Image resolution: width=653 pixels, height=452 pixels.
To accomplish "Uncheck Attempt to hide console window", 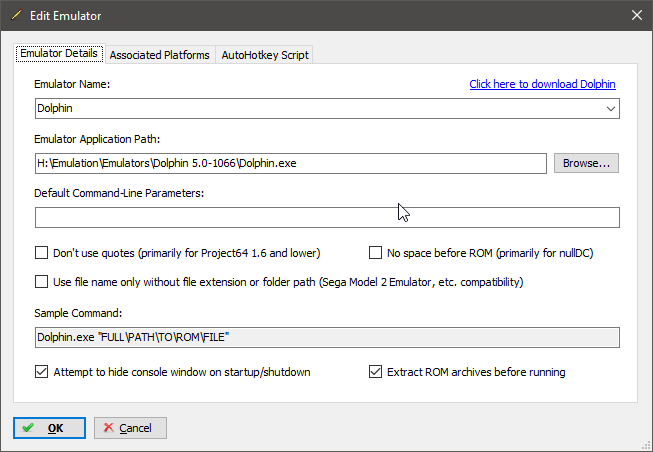I will pos(41,372).
